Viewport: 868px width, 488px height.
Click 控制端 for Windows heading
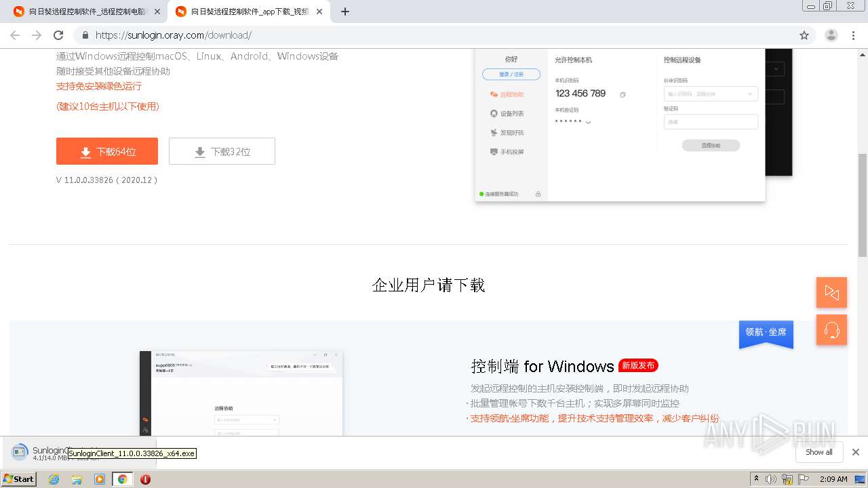[542, 367]
